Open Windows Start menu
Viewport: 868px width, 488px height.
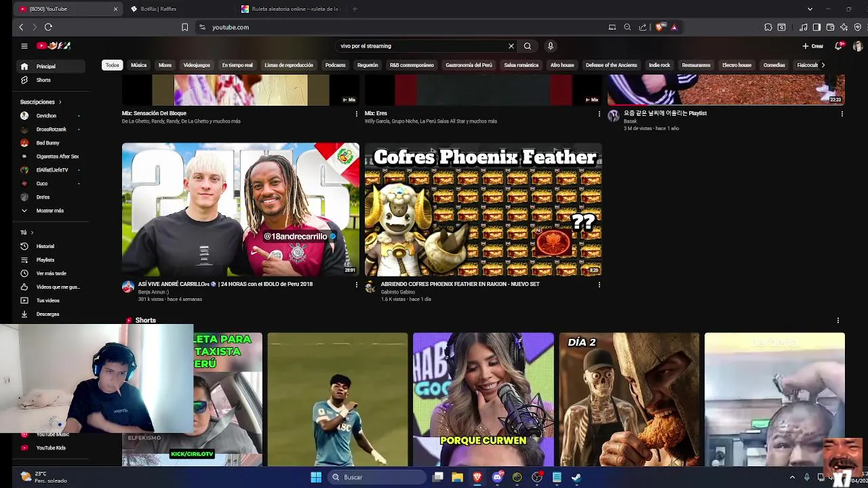(316, 477)
